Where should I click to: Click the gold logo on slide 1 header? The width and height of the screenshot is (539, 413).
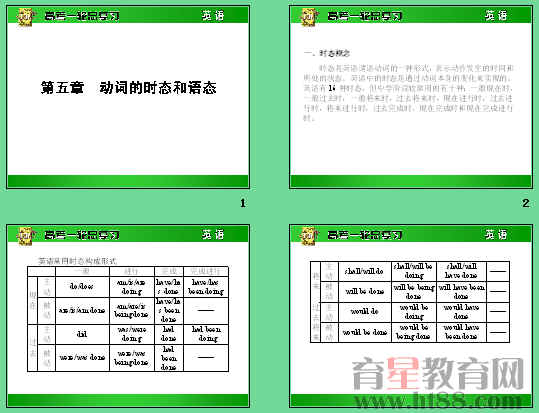point(26,17)
